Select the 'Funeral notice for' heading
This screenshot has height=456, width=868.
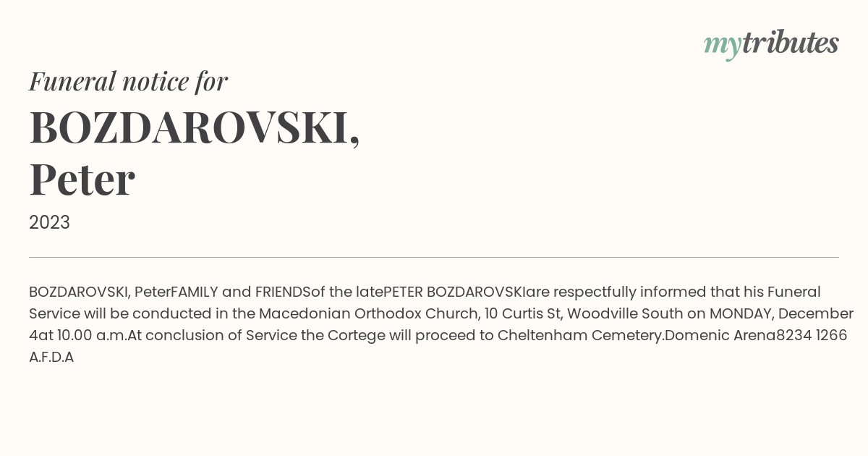(128, 81)
